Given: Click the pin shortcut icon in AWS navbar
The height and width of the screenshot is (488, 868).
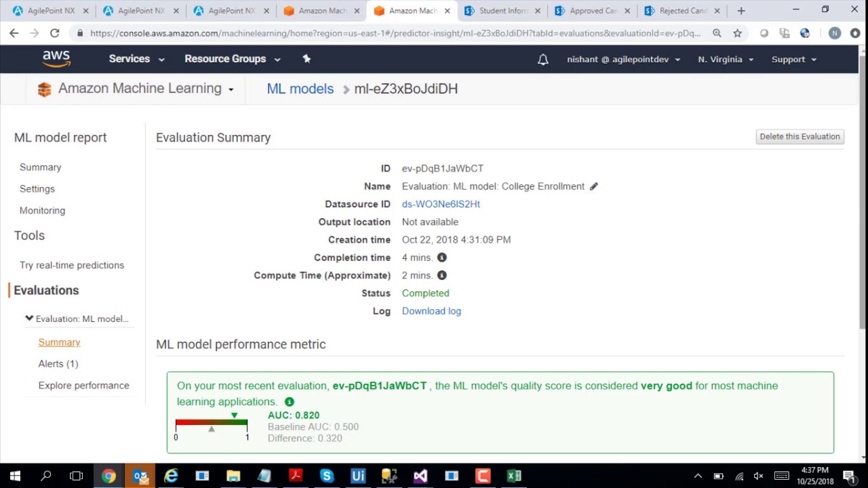Looking at the screenshot, I should coord(307,59).
